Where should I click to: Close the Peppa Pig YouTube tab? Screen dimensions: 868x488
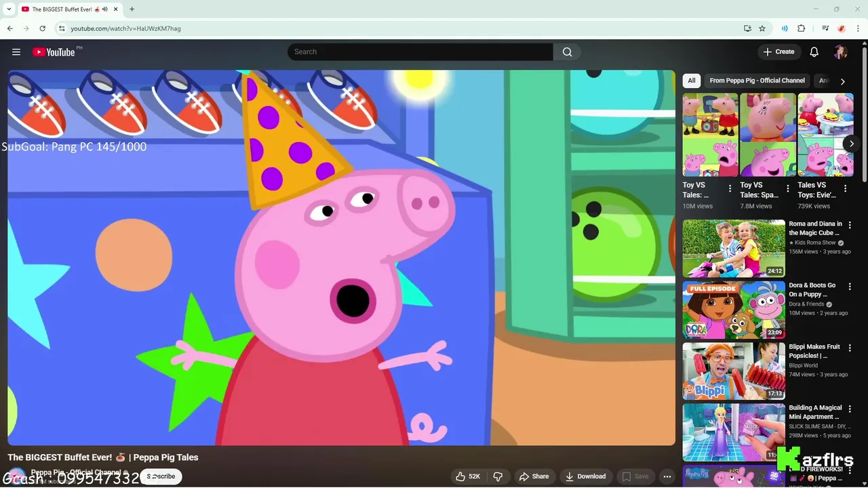(x=116, y=9)
